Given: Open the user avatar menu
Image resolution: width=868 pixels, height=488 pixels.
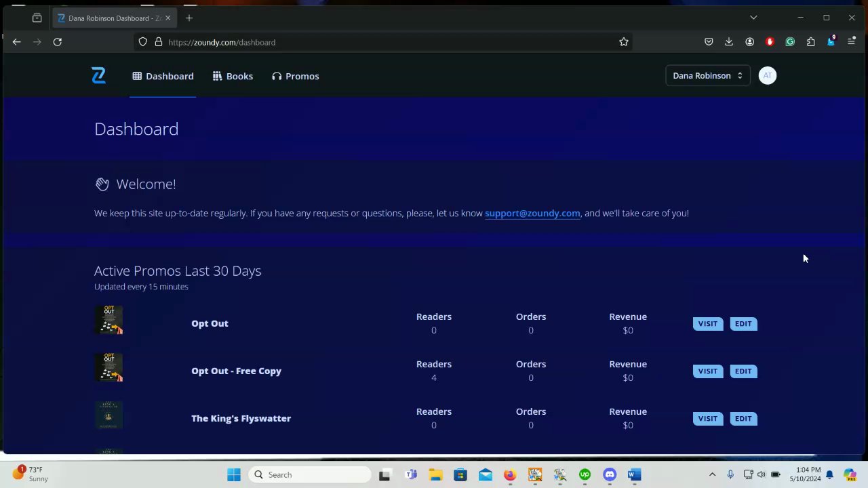Looking at the screenshot, I should point(767,75).
